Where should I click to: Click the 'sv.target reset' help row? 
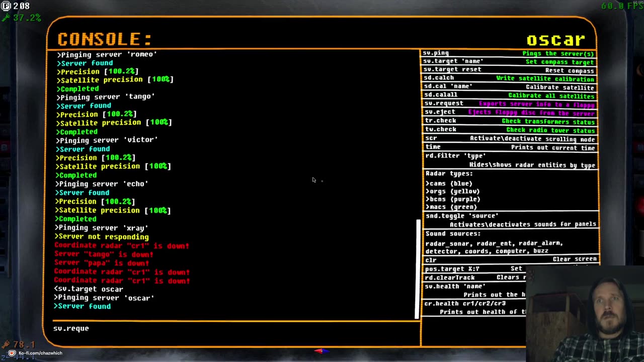tap(509, 70)
